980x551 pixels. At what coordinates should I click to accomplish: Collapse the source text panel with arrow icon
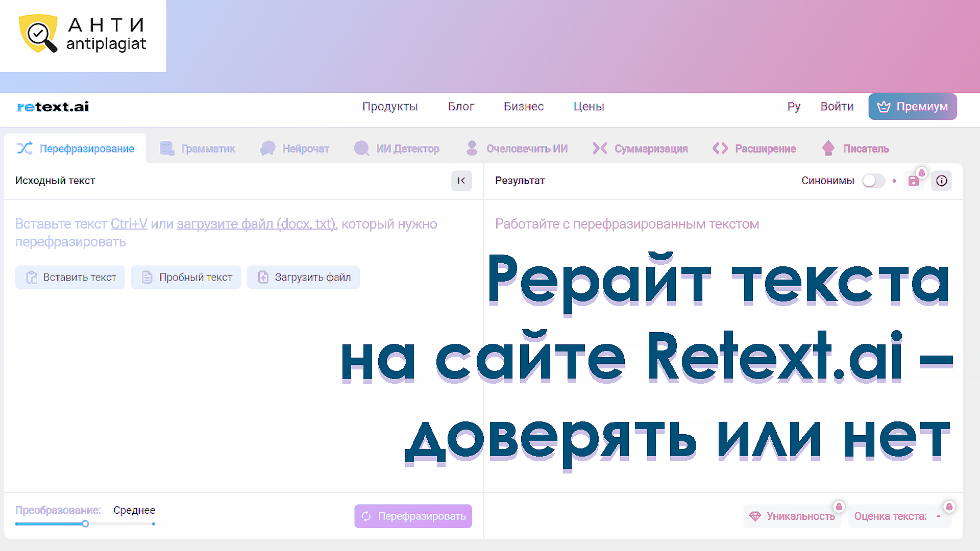[x=461, y=181]
